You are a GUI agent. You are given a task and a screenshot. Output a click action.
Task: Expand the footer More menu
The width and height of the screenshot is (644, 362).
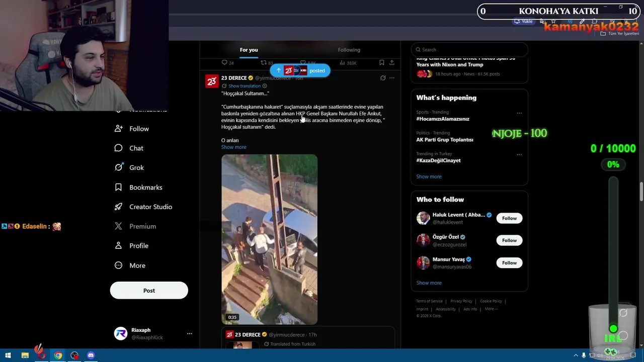[x=491, y=309]
